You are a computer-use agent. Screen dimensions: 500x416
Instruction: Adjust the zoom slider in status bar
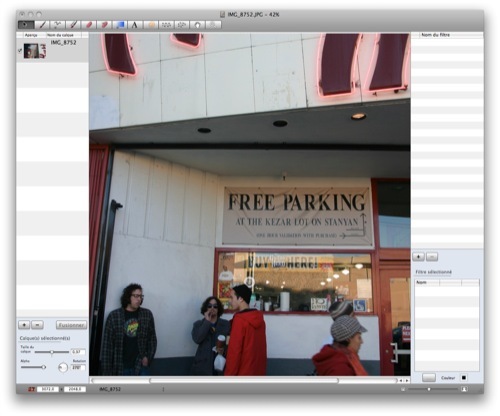pos(433,389)
